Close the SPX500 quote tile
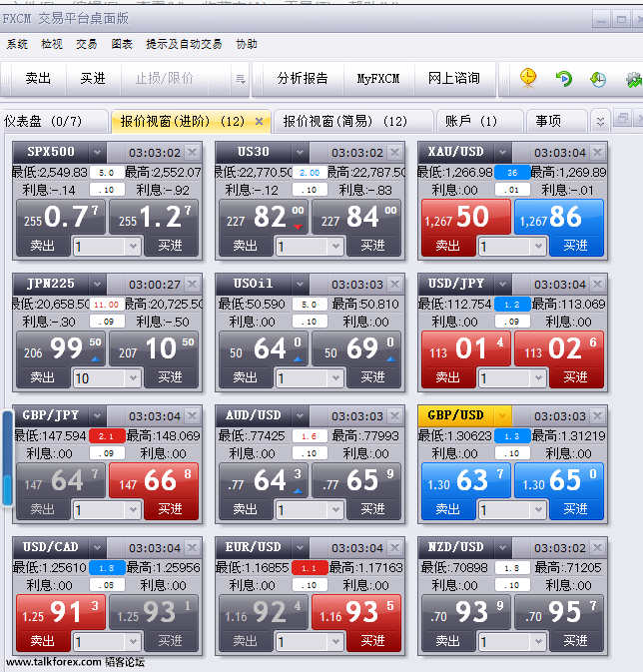The image size is (643, 672). coord(193,152)
